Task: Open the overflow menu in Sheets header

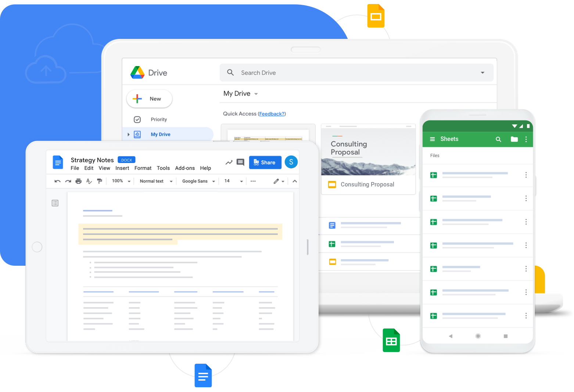Action: point(526,139)
